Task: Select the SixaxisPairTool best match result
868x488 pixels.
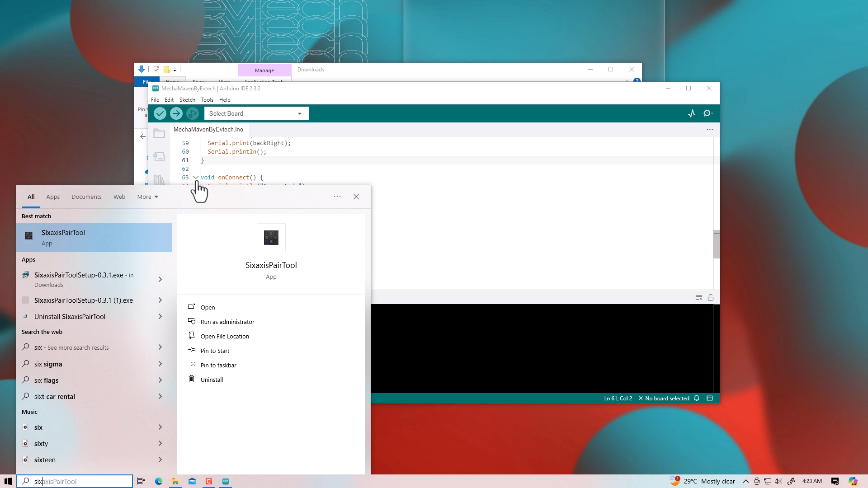Action: tap(94, 238)
